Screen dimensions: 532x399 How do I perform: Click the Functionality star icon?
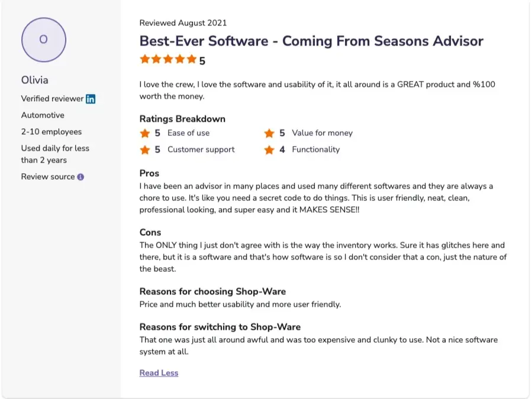point(269,150)
